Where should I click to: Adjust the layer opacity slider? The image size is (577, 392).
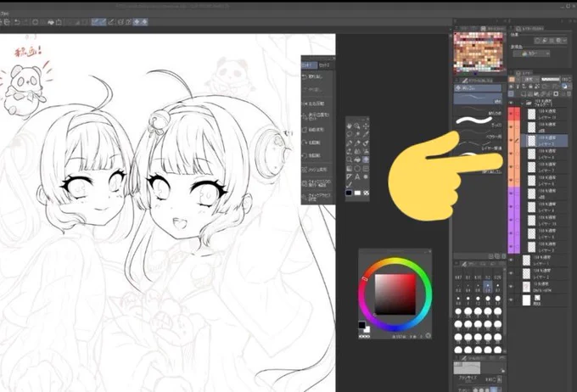coord(551,79)
